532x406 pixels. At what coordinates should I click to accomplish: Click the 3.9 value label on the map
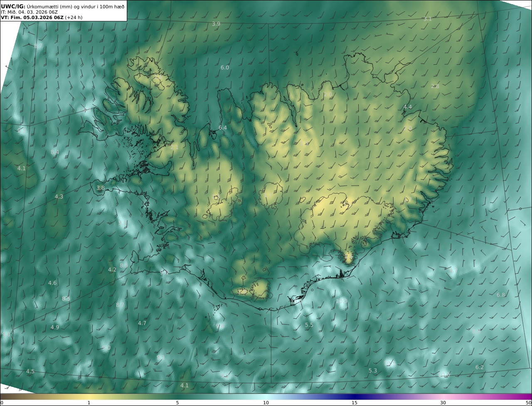(x=216, y=24)
